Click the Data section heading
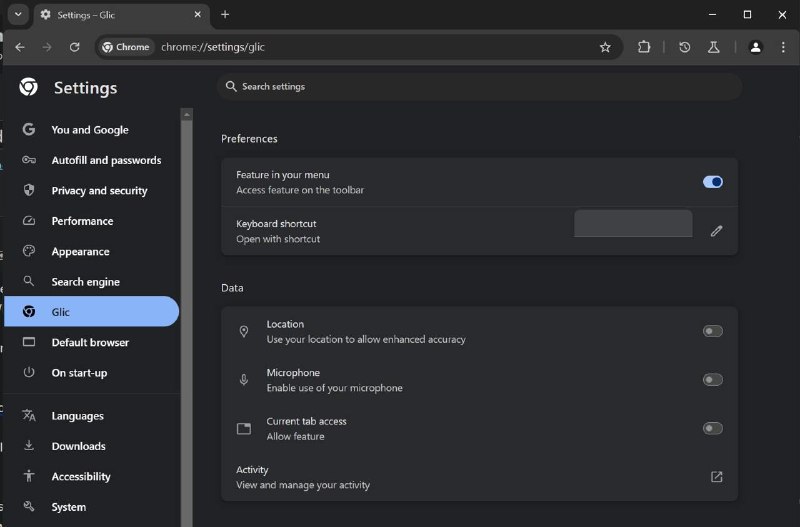The width and height of the screenshot is (800, 527). 232,288
